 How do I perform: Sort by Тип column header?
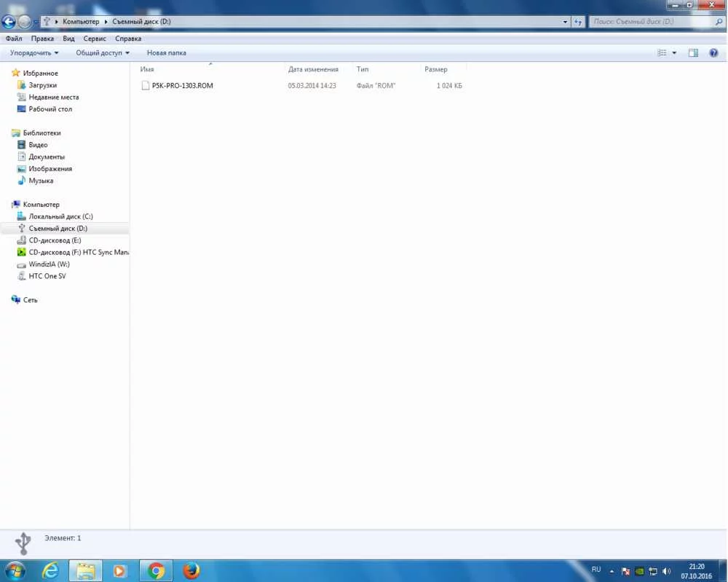(362, 69)
